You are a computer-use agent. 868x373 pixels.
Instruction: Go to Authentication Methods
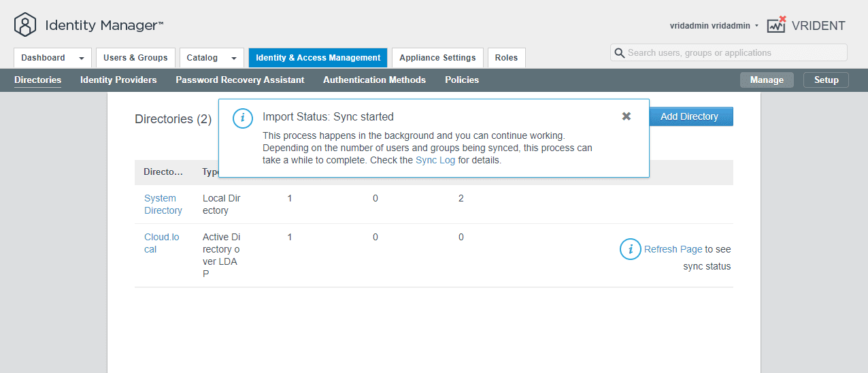374,80
